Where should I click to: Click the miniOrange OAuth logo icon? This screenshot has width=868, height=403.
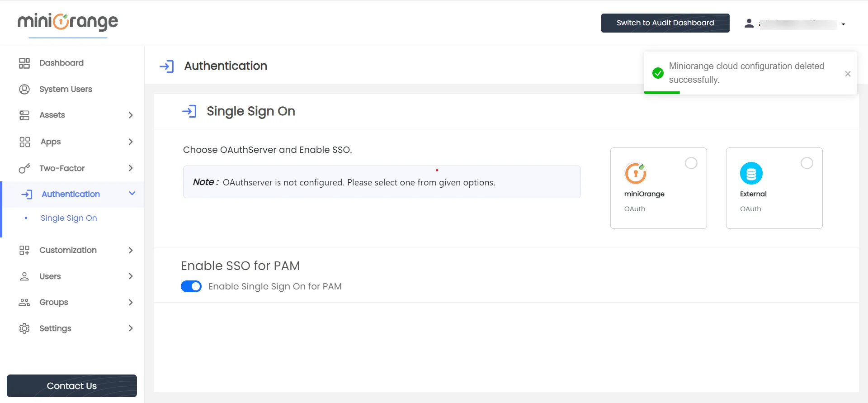click(x=636, y=173)
